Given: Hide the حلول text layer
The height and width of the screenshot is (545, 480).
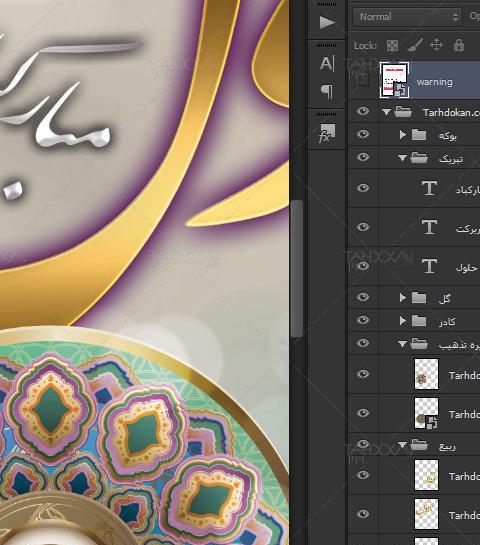Looking at the screenshot, I should 363,266.
